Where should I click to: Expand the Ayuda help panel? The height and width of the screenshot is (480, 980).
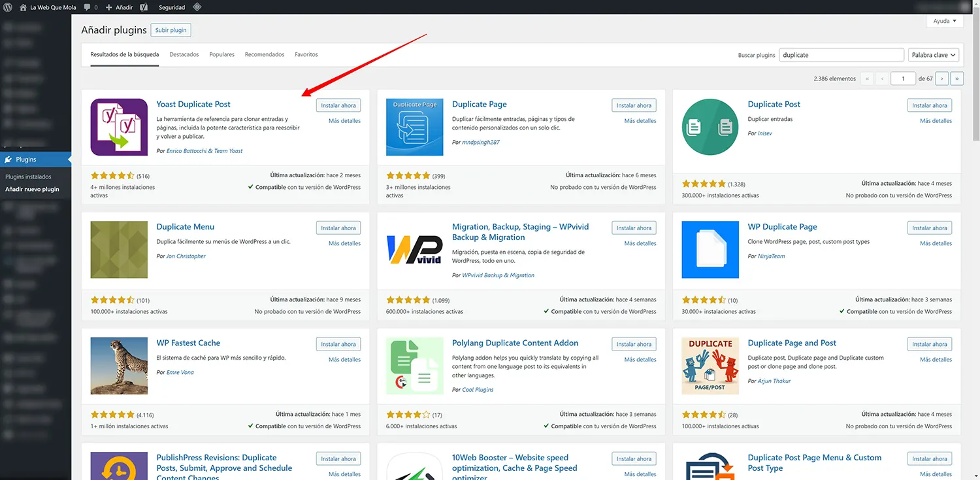945,21
